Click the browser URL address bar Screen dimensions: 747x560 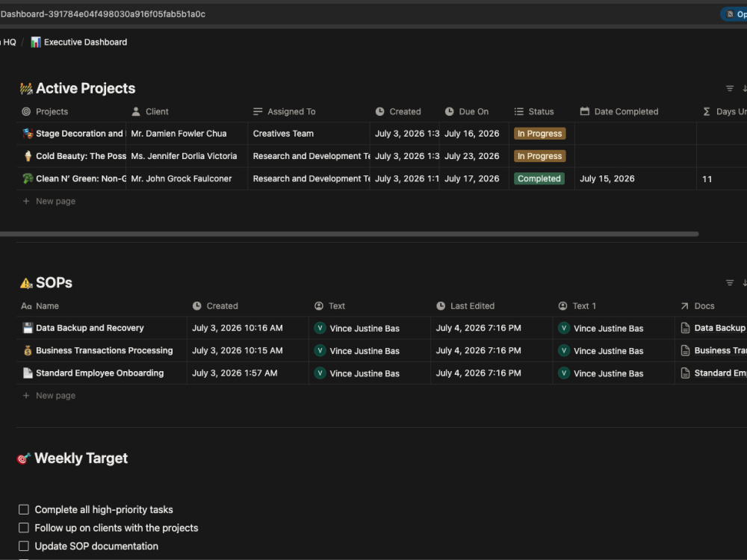357,14
